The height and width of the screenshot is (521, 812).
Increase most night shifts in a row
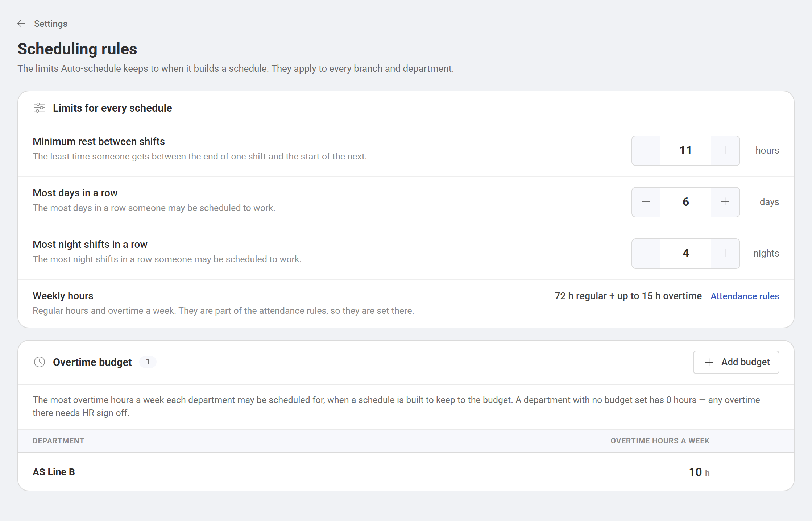click(725, 253)
